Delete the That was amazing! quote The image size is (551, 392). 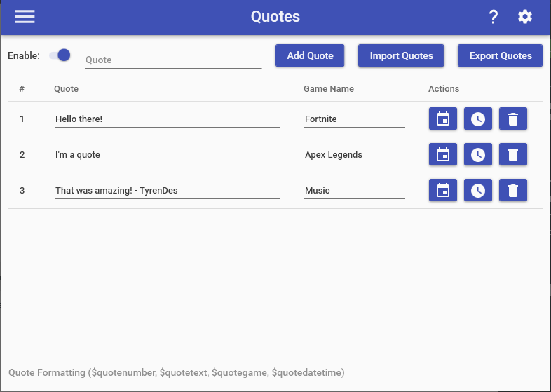click(512, 190)
